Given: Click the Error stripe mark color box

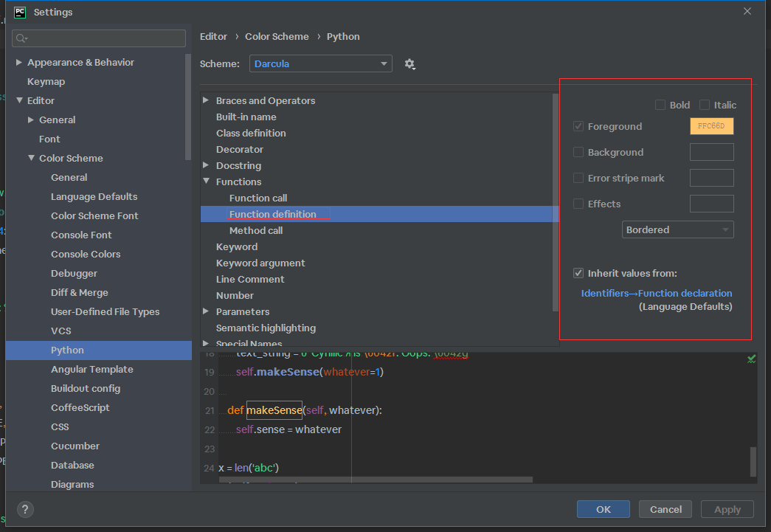Looking at the screenshot, I should (711, 178).
